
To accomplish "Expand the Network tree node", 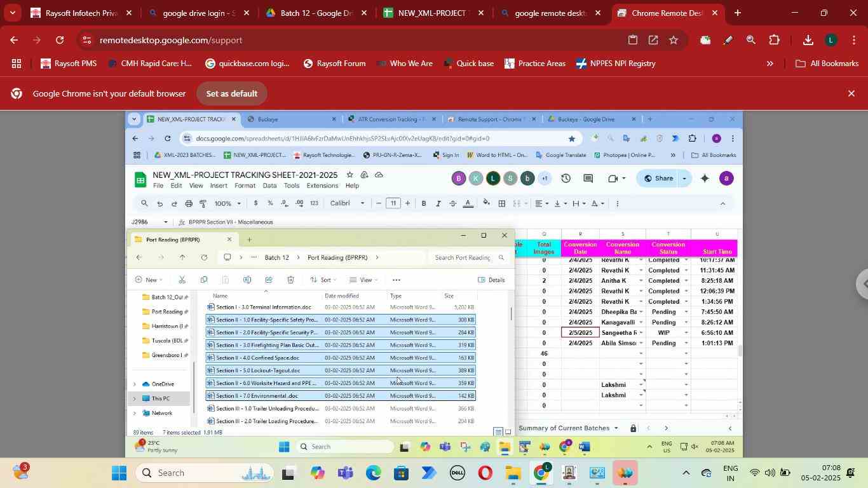I will click(x=134, y=413).
